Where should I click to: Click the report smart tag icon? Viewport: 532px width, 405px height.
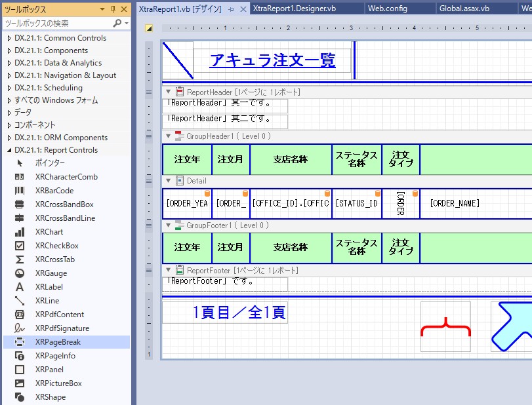[149, 28]
